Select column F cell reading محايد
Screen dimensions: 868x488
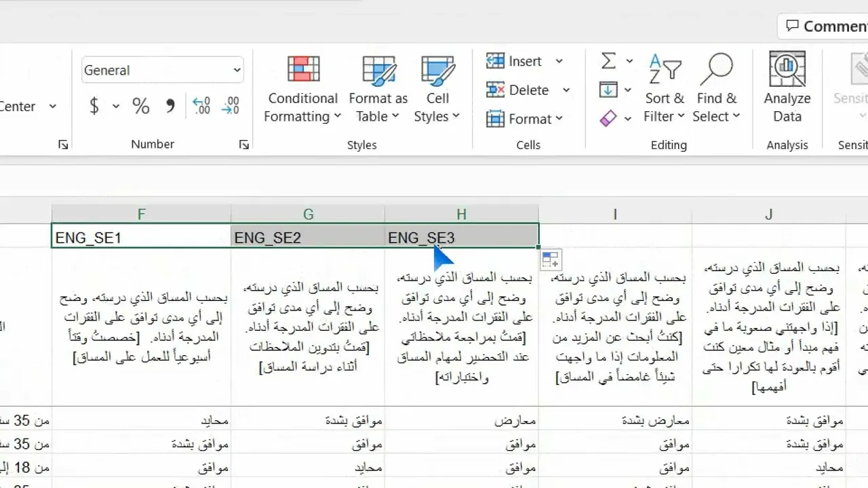pyautogui.click(x=141, y=420)
